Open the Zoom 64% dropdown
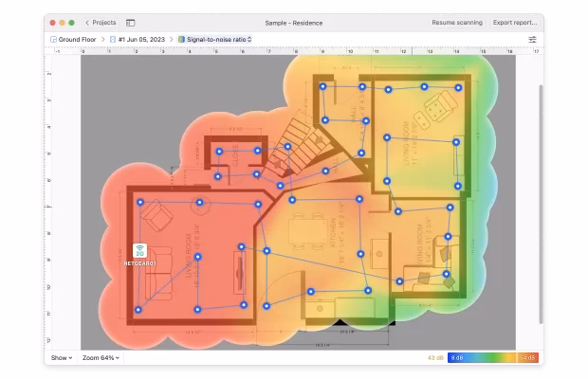Viewport: 588px width, 379px height. [101, 358]
